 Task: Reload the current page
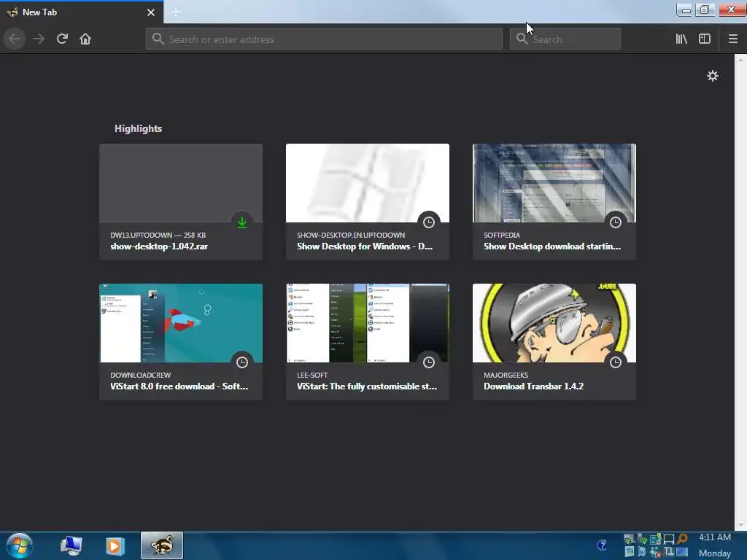coord(62,39)
